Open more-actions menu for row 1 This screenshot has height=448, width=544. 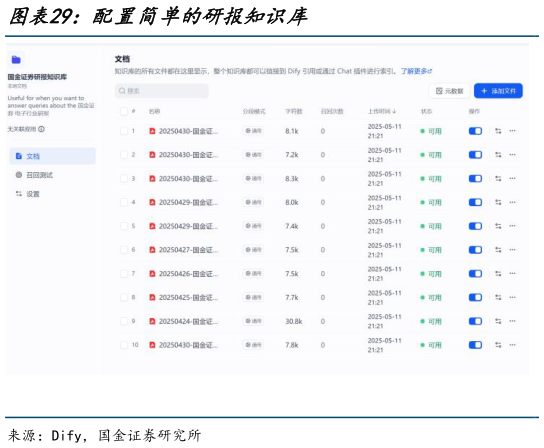click(512, 131)
